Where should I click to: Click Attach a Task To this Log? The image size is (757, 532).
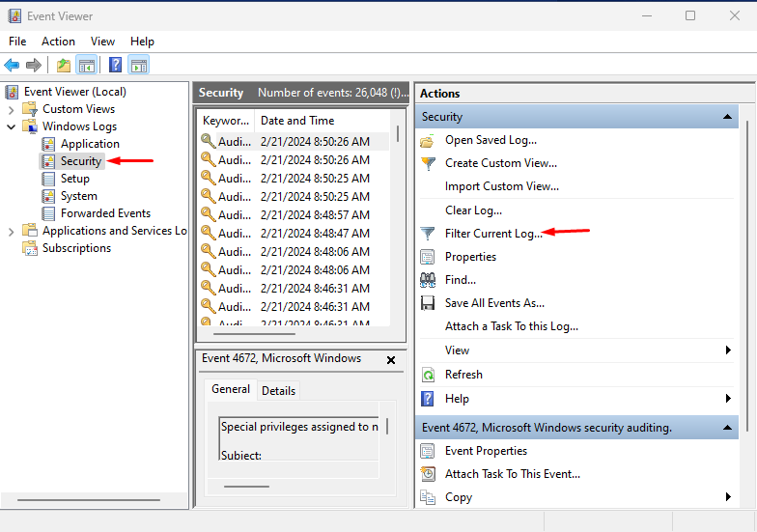click(x=511, y=326)
